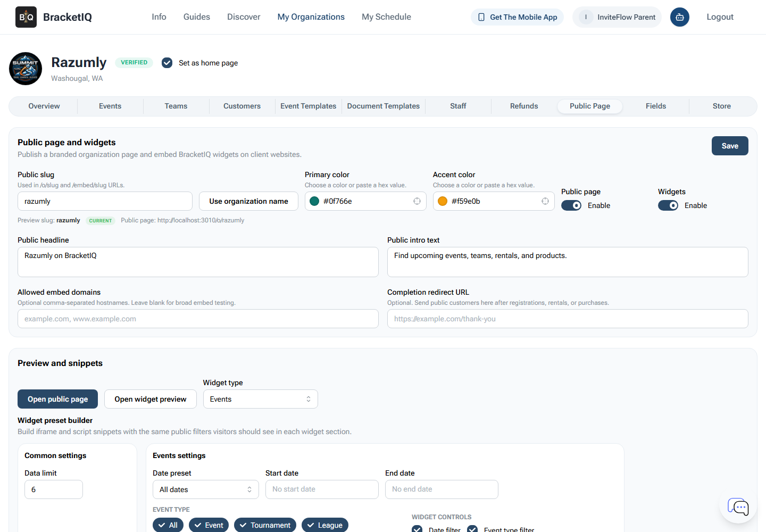Open the Document Templates tab

(x=384, y=106)
